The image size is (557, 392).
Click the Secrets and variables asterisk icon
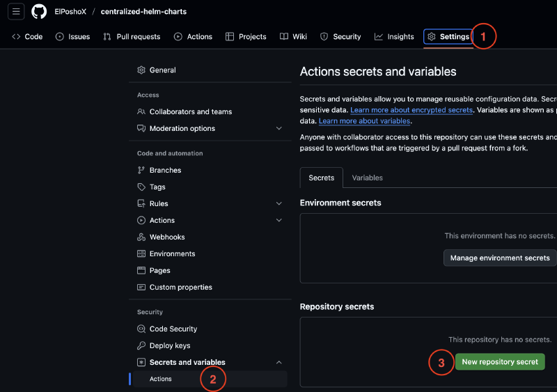click(141, 362)
